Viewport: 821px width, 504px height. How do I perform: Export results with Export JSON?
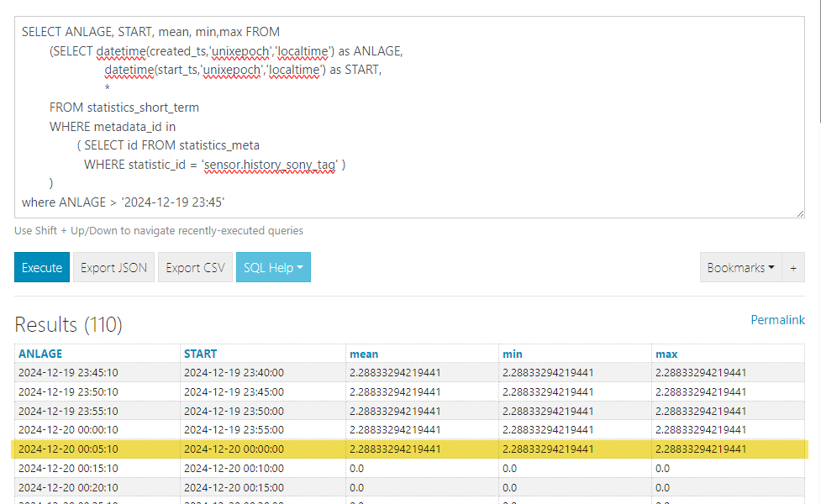(x=113, y=268)
